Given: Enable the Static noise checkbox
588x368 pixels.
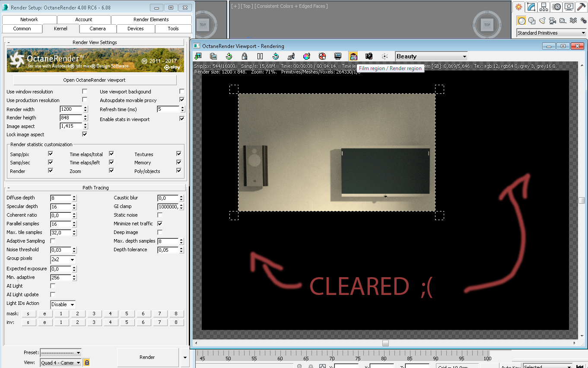Looking at the screenshot, I should [160, 215].
